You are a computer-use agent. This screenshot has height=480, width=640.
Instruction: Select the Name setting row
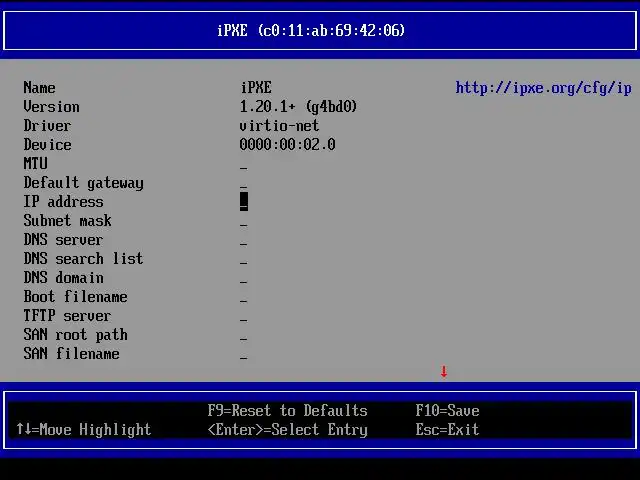(147, 87)
